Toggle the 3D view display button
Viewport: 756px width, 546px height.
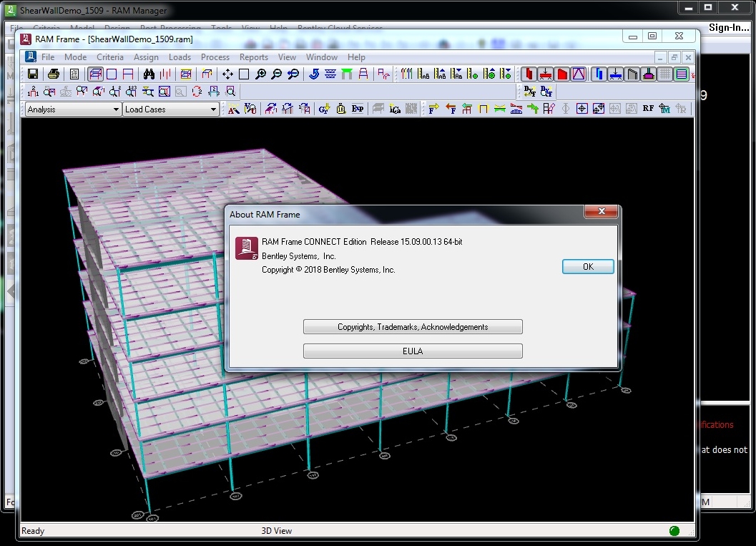tap(95, 74)
